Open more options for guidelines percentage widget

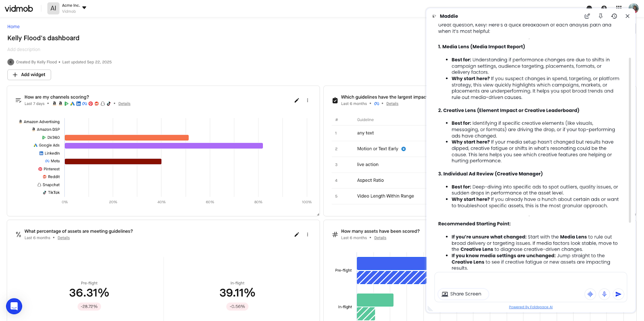(x=308, y=235)
